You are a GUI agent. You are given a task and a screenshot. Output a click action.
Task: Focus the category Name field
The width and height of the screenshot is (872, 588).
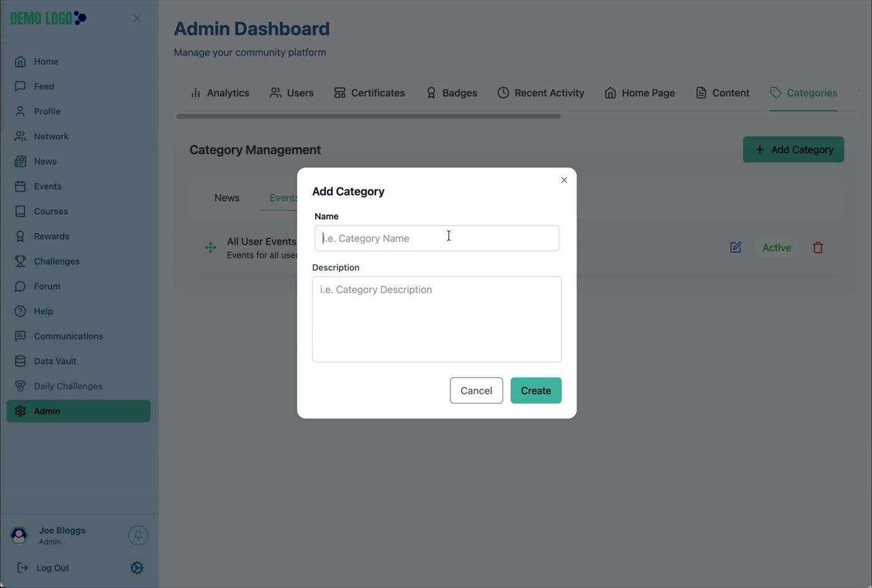[x=437, y=238]
